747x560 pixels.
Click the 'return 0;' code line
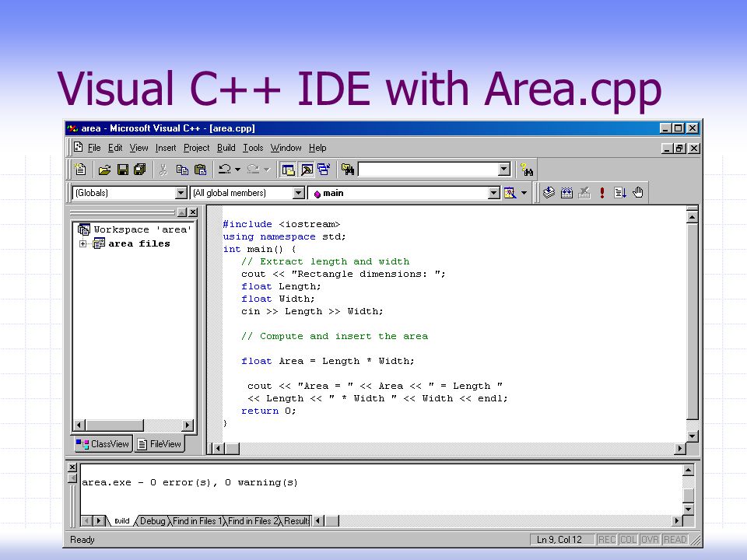(x=268, y=411)
